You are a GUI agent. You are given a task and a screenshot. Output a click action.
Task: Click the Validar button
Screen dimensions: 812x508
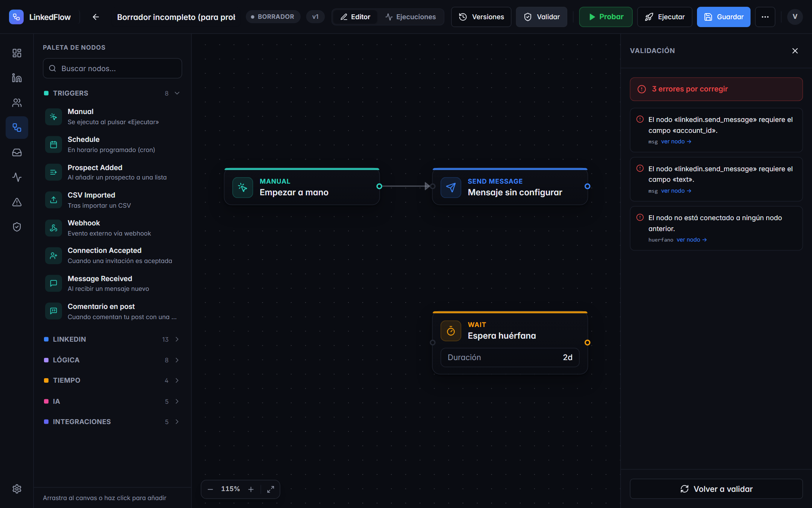541,17
